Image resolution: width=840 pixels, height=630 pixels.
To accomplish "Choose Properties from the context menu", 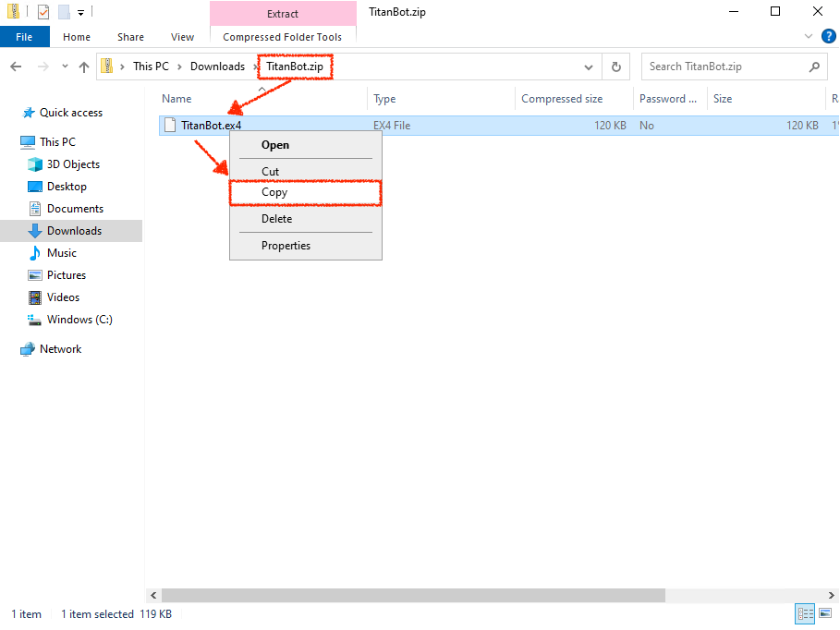I will coord(305,246).
